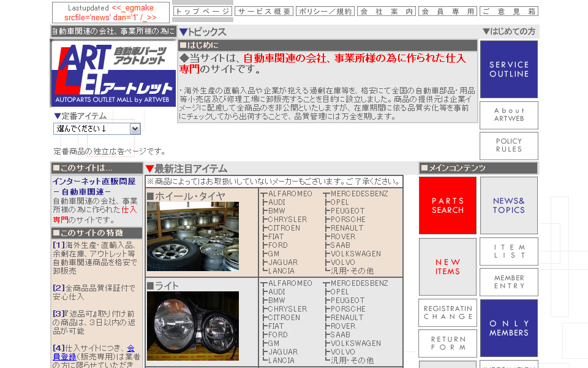The height and width of the screenshot is (368, 588).
Task: Open the About ARTWEB tile
Action: 509,115
